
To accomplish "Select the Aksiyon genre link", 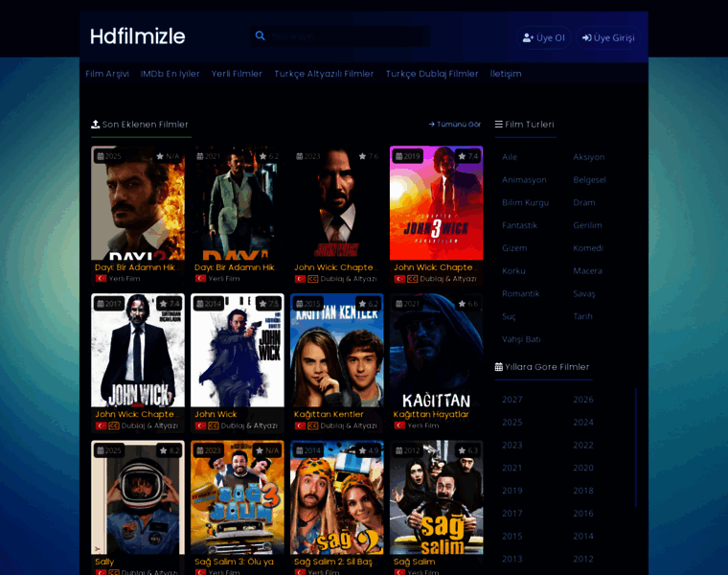I will [x=588, y=156].
